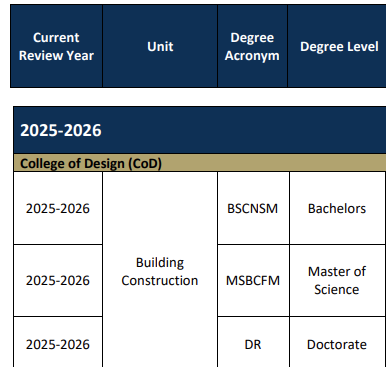Select the 'College of Design (CoD)' row

tap(200, 163)
